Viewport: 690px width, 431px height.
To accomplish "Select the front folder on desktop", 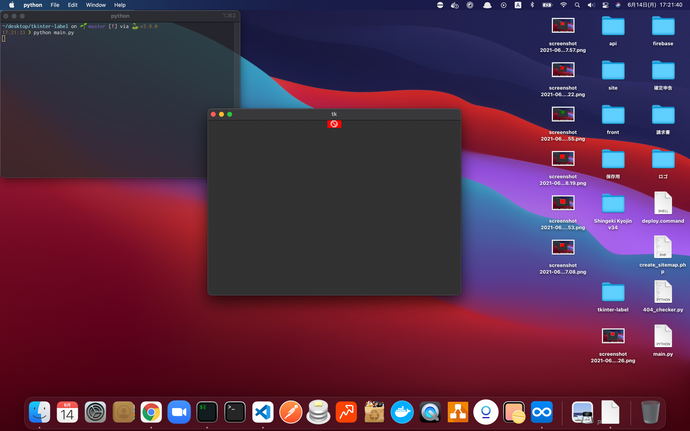I will click(x=613, y=115).
